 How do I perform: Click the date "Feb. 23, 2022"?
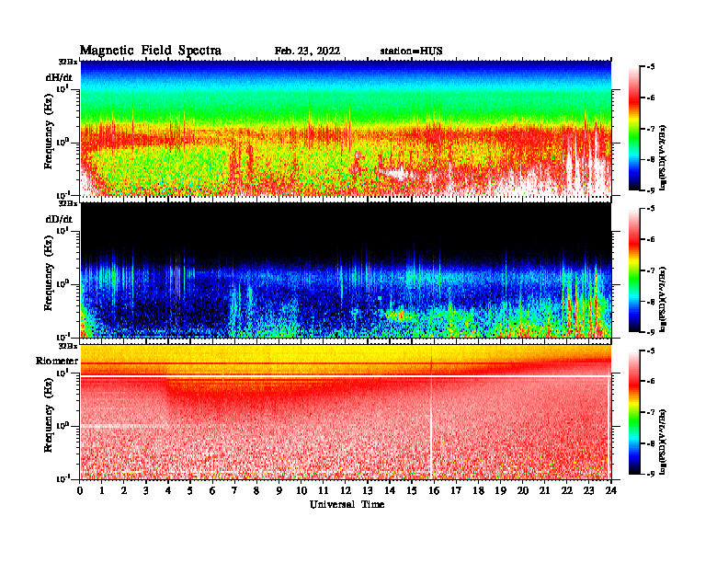pyautogui.click(x=307, y=52)
